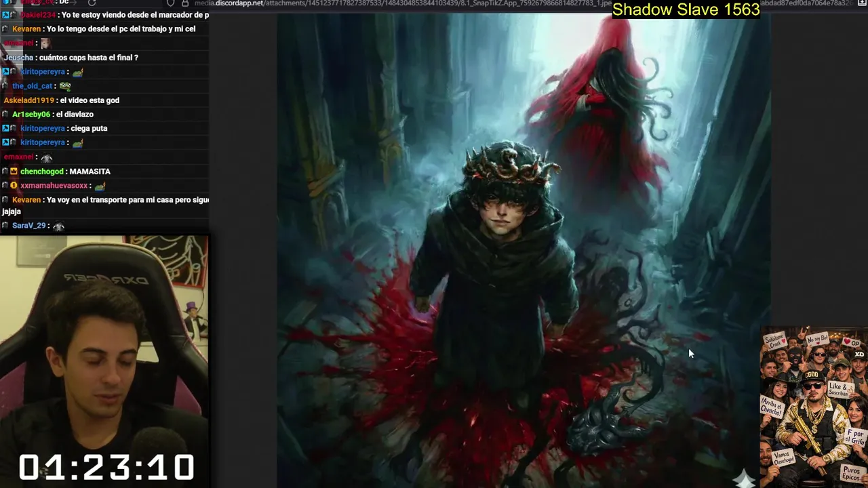Click username Ar1seby06 in chat
The width and height of the screenshot is (868, 488).
(x=31, y=115)
